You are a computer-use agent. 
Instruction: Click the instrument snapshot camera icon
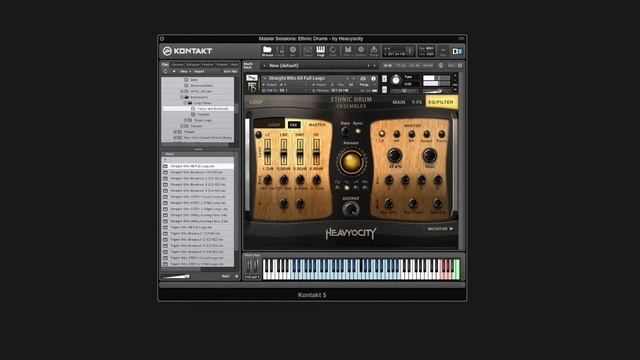[x=363, y=78]
